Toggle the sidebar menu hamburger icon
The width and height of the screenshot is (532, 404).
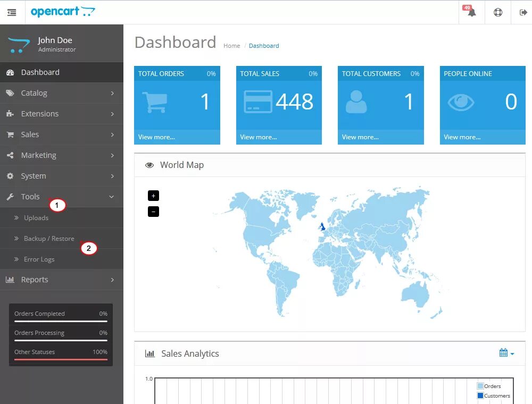click(12, 13)
